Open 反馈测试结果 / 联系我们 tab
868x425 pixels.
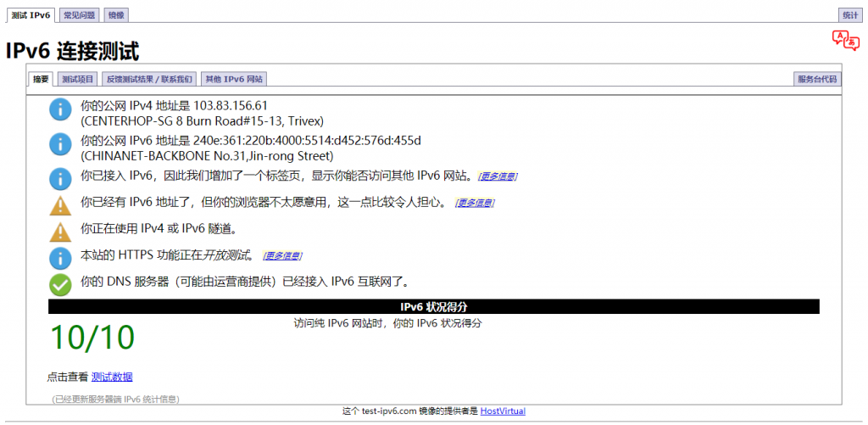point(149,79)
